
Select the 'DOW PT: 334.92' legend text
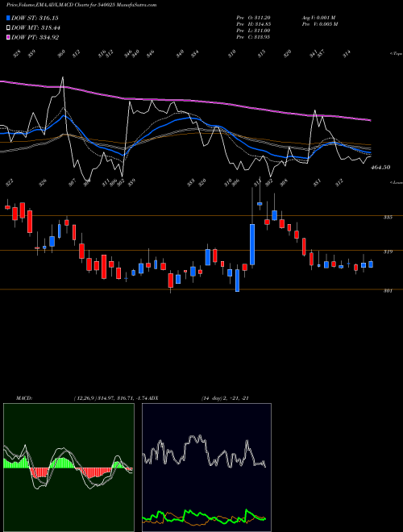point(35,37)
